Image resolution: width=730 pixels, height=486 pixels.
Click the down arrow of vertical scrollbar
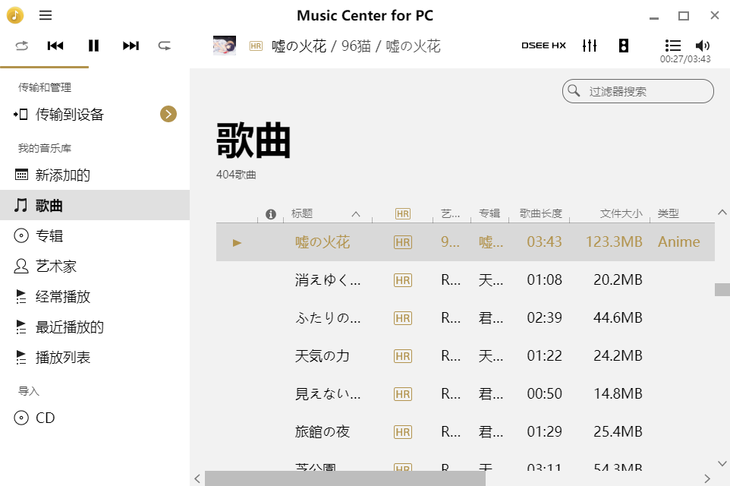[x=722, y=463]
